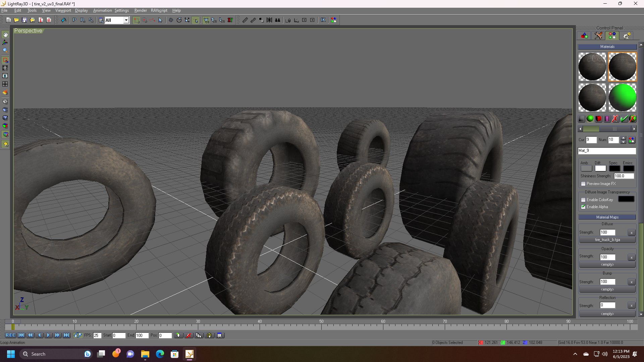
Task: Open the 'All' selection filter dropdown
Action: 126,20
